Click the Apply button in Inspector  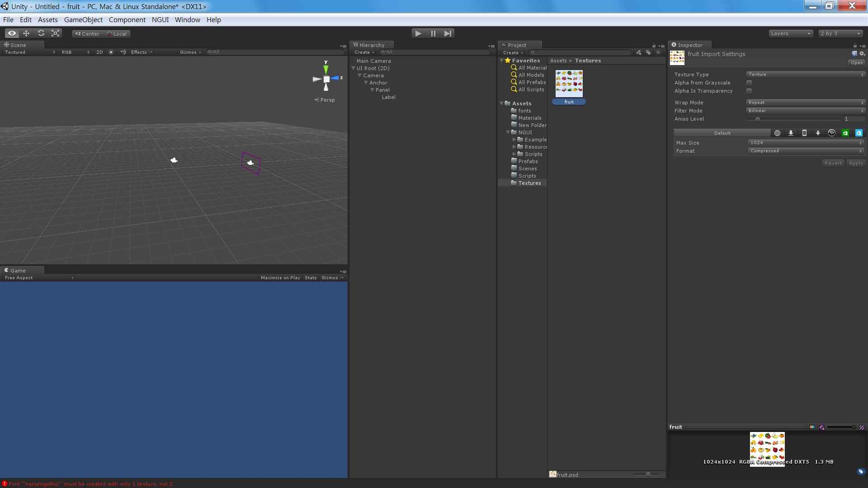[x=856, y=163]
